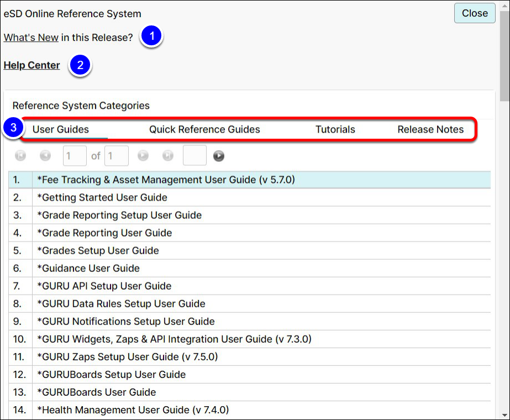Click the total pages field after 'of'

[117, 156]
